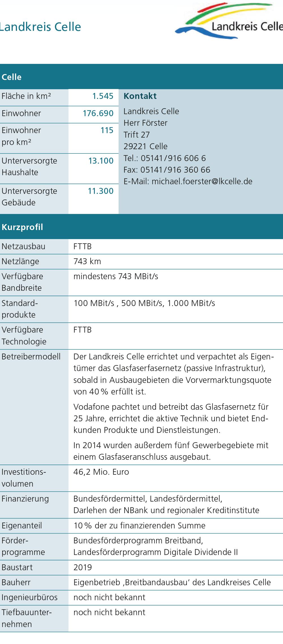Viewport: 283px width, 644px height.
Task: Select the Einwohner value 176.690
Action: [x=98, y=113]
